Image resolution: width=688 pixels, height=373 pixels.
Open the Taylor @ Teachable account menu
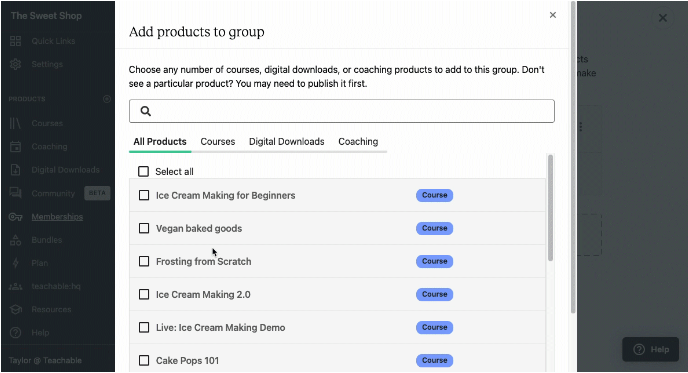(45, 360)
